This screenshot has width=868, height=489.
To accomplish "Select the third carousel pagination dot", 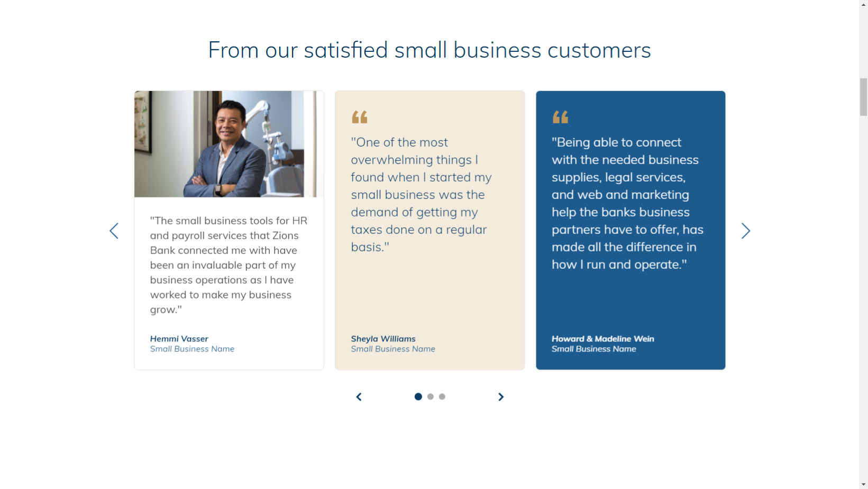I will click(x=442, y=396).
